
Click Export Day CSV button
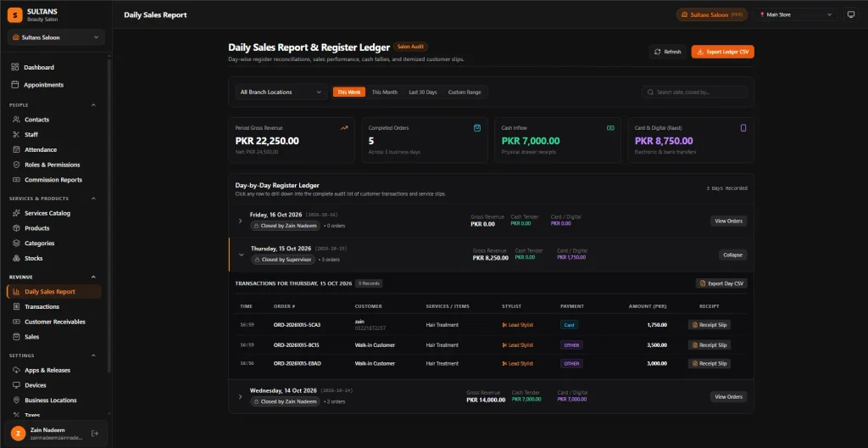(721, 283)
